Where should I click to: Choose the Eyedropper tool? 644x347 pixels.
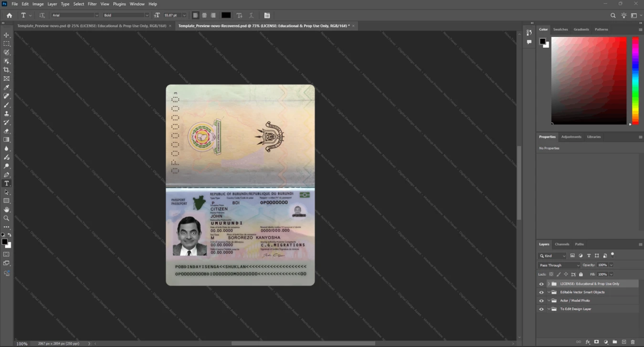click(x=7, y=87)
